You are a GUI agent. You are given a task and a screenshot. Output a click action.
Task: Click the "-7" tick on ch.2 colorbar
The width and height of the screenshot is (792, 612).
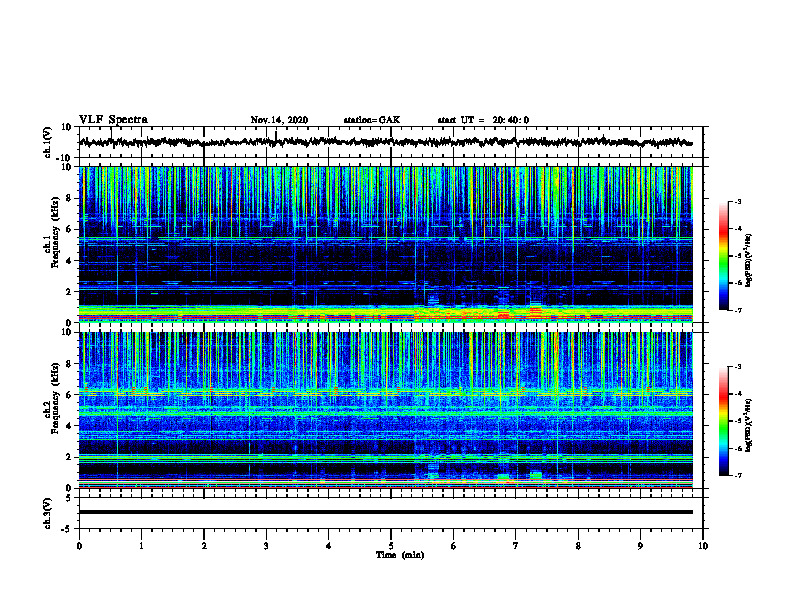tap(738, 475)
